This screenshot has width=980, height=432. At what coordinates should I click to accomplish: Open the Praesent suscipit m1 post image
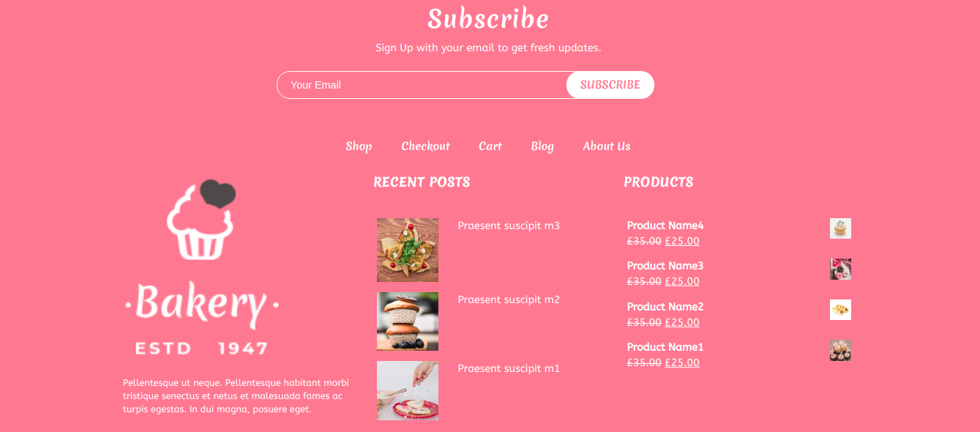(x=408, y=390)
